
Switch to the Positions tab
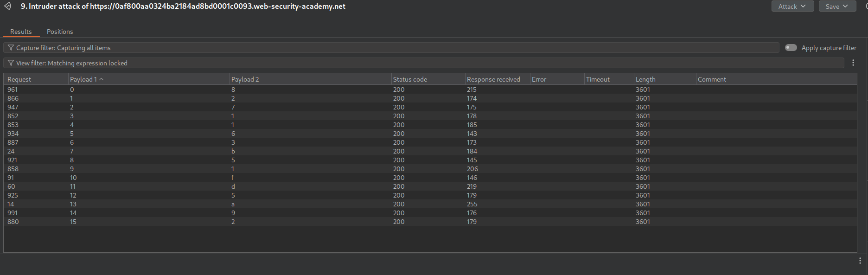click(60, 32)
